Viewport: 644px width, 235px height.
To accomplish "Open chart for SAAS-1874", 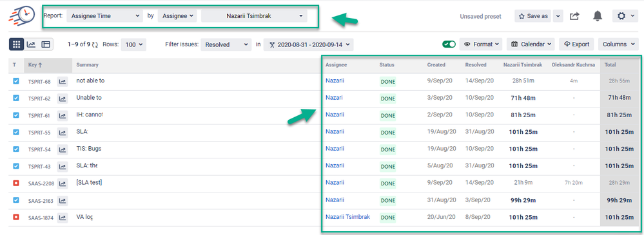I will pos(63,218).
